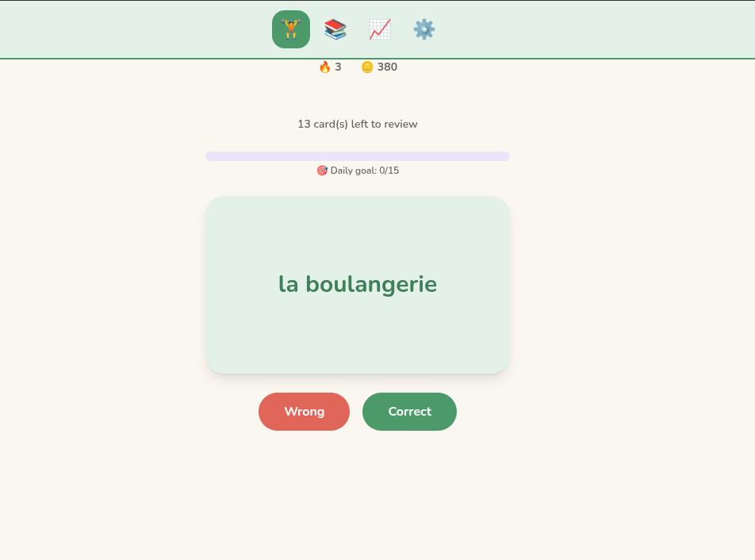The image size is (755, 560).
Task: Click the gold coin icon
Action: click(x=367, y=67)
